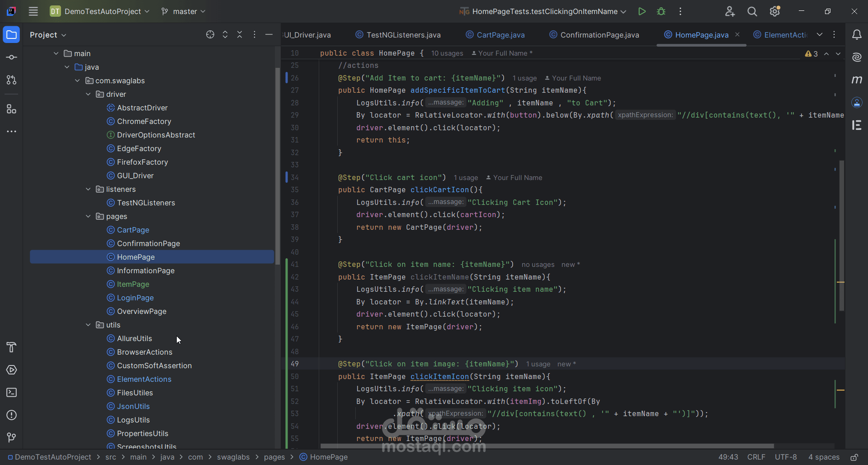This screenshot has width=868, height=465.
Task: Open the main hamburger menu
Action: 33,11
